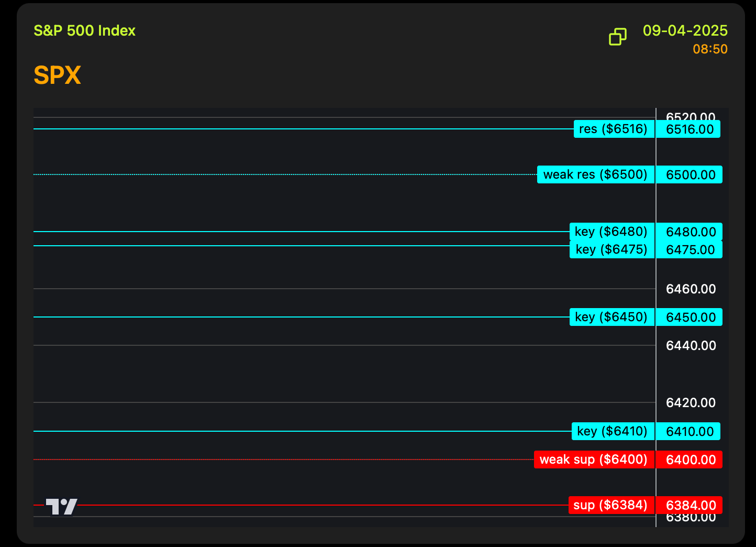Select the key ($6475) level label
This screenshot has width=756, height=547.
coord(612,249)
